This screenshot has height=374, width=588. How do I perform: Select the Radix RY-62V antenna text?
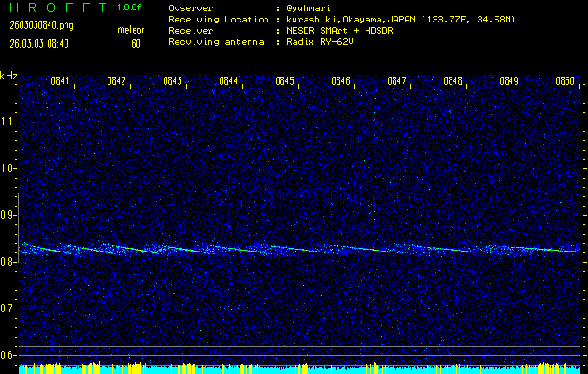click(x=323, y=43)
